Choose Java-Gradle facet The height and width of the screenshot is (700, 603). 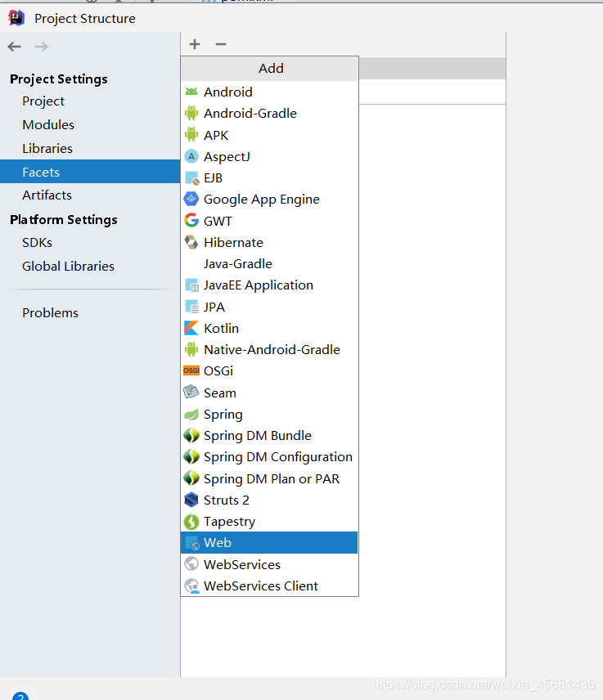pyautogui.click(x=269, y=264)
